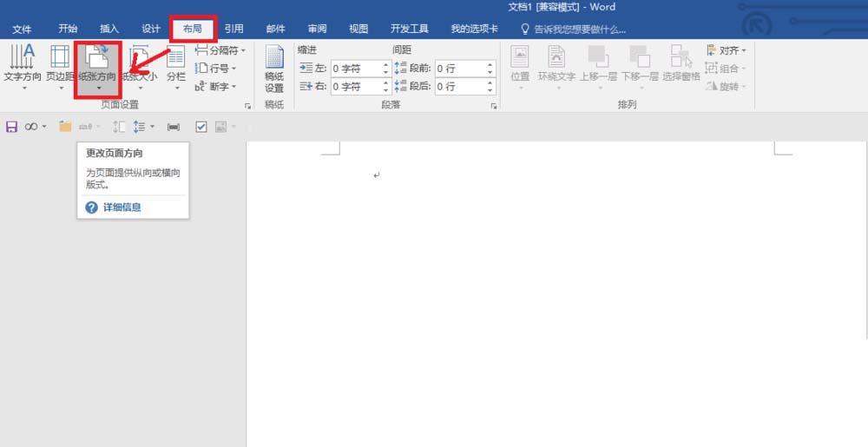Open the 文字方向 text direction menu

point(23,68)
